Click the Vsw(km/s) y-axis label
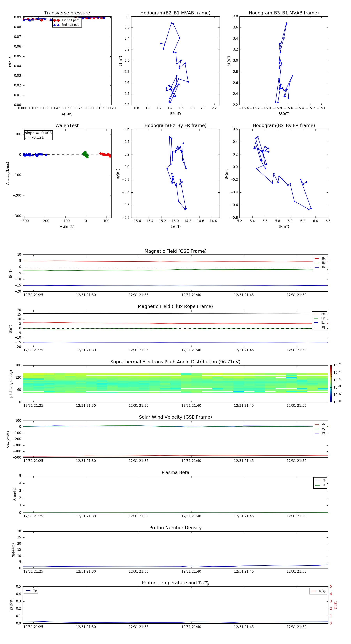This screenshot has height=644, width=351. 8,439
